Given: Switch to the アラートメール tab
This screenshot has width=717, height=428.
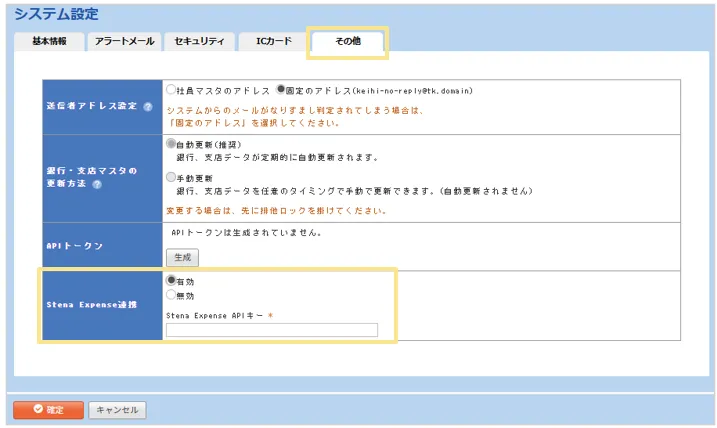Looking at the screenshot, I should (x=124, y=41).
